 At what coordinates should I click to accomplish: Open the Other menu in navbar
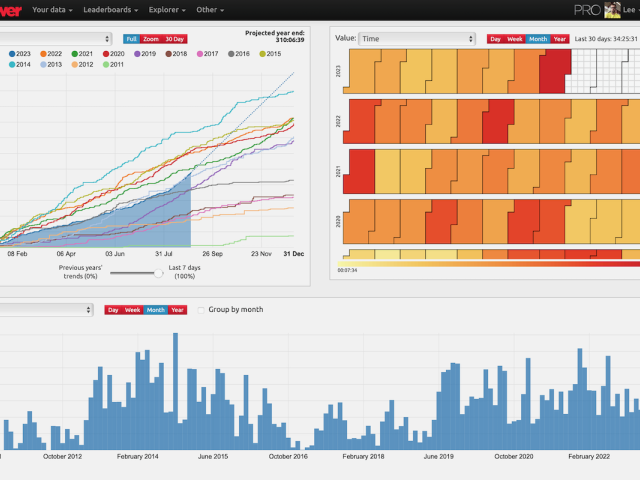point(210,10)
